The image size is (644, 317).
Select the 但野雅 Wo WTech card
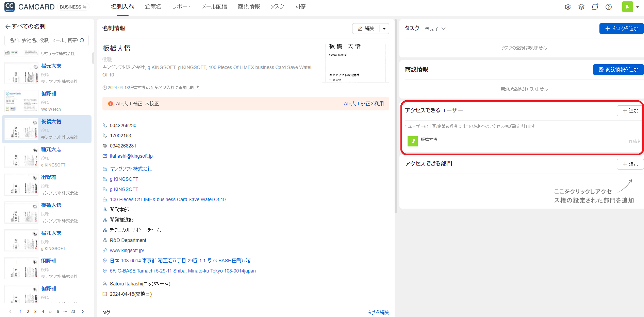[x=47, y=101]
